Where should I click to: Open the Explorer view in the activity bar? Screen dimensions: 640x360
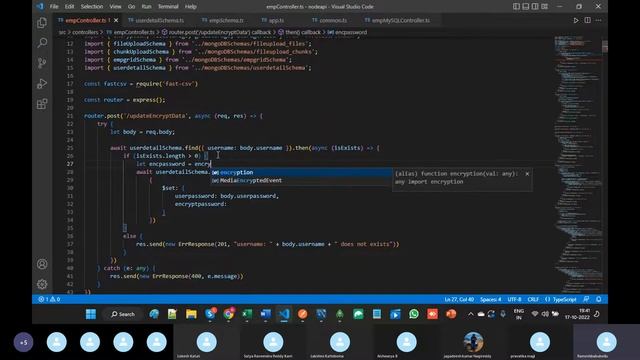tap(42, 22)
